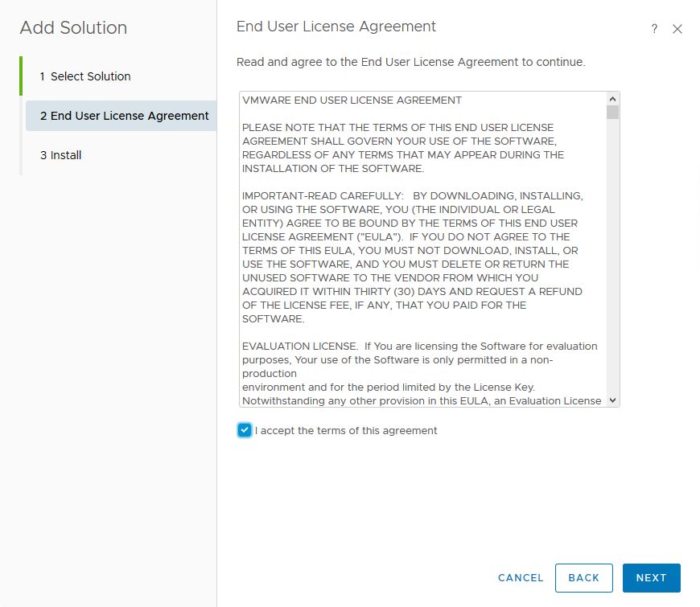Click the Add Solution wizard title
This screenshot has width=700, height=607.
point(73,27)
